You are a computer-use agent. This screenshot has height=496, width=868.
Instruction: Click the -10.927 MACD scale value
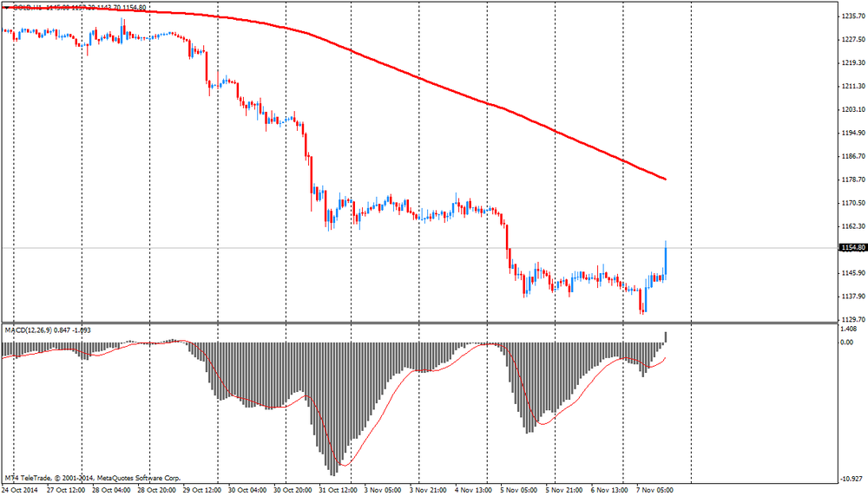point(852,479)
